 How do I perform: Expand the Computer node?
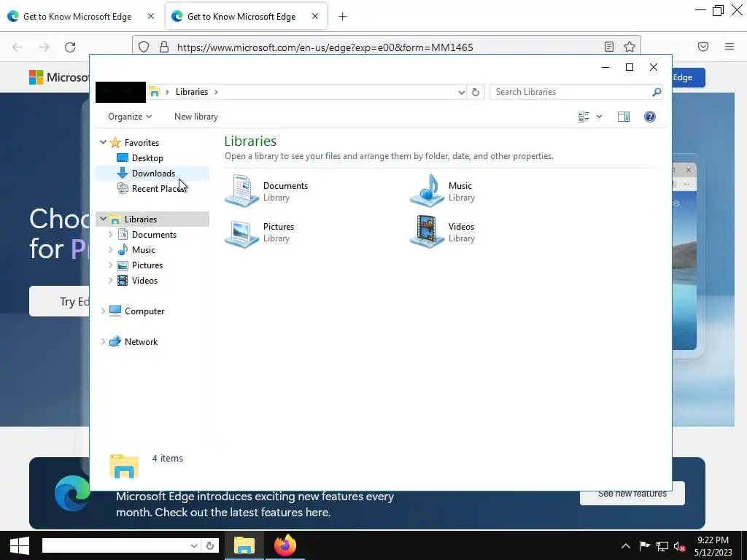pos(103,311)
